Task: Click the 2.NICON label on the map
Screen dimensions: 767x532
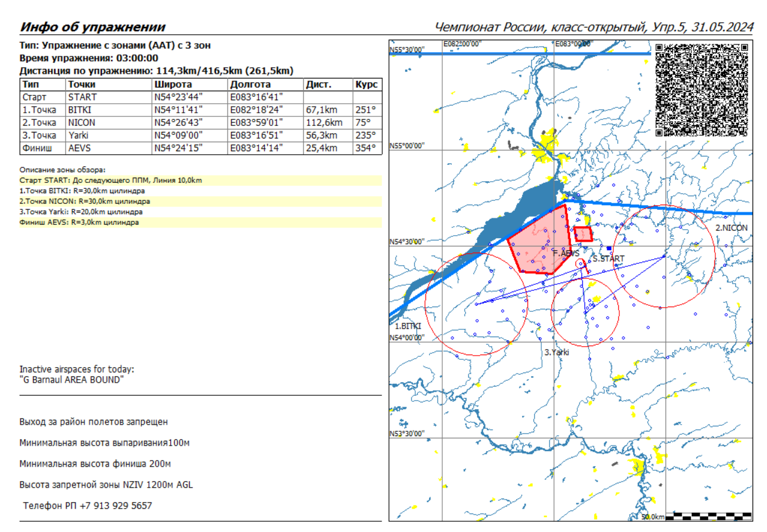Action: tap(731, 228)
